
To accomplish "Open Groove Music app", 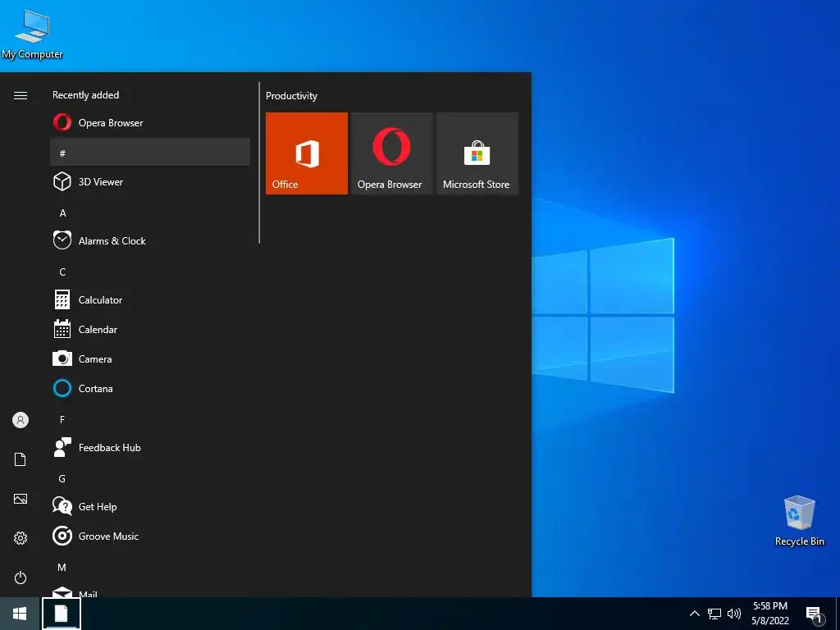I will click(x=150, y=535).
